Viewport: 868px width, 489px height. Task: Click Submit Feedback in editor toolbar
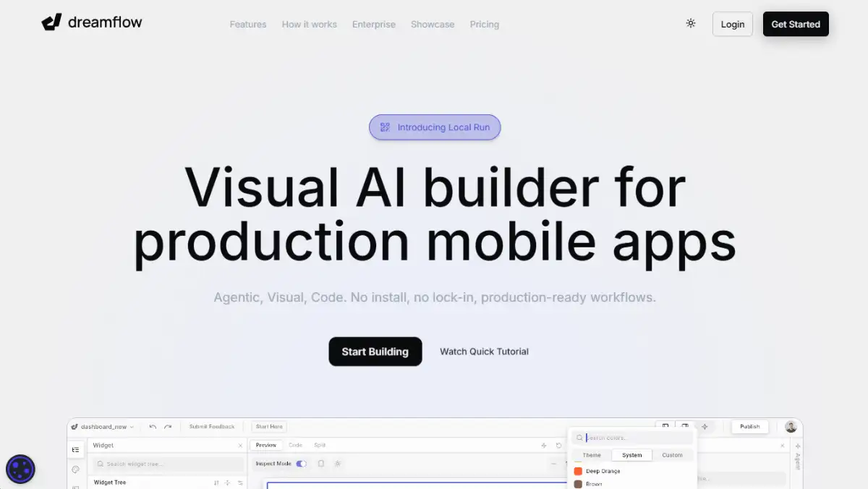(212, 427)
